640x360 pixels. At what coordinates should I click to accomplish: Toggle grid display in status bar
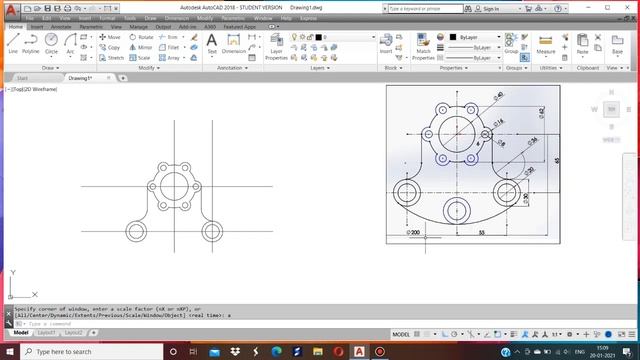417,334
